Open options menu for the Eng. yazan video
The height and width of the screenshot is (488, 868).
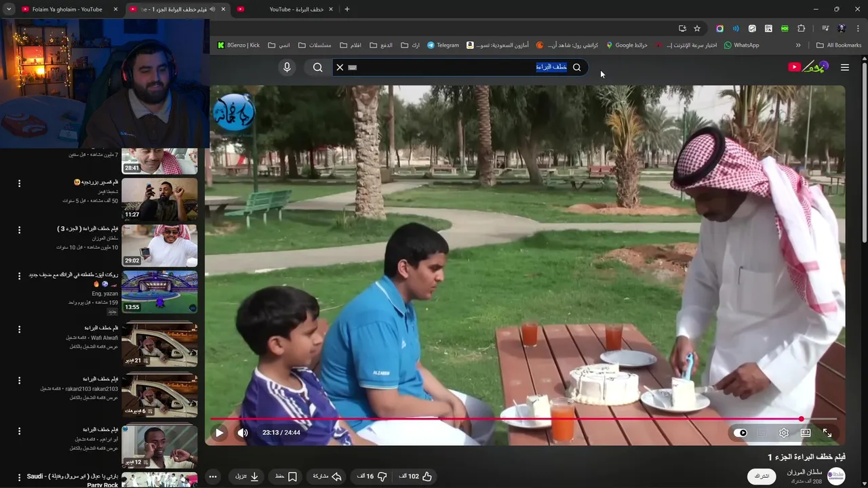tap(19, 276)
